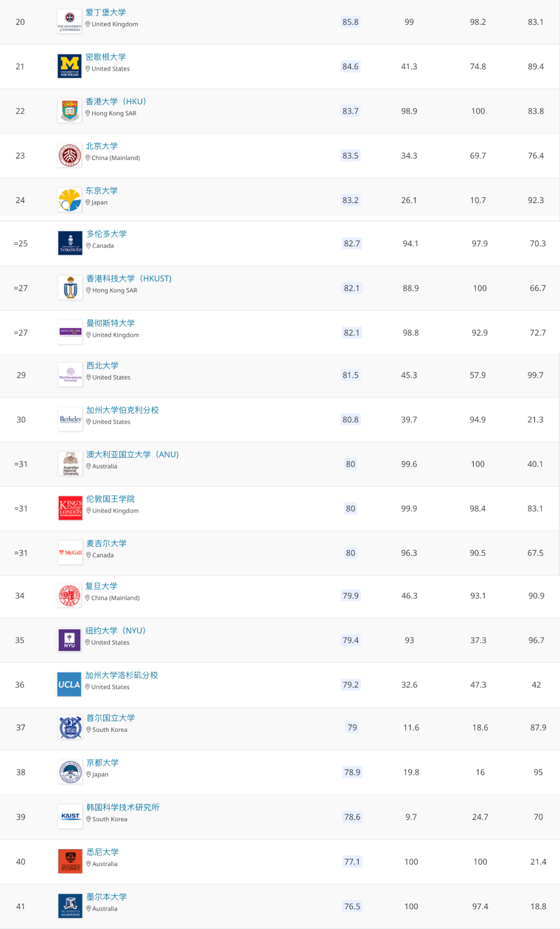The height and width of the screenshot is (929, 560).
Task: Click the UCLA blue logo
Action: coord(69,685)
